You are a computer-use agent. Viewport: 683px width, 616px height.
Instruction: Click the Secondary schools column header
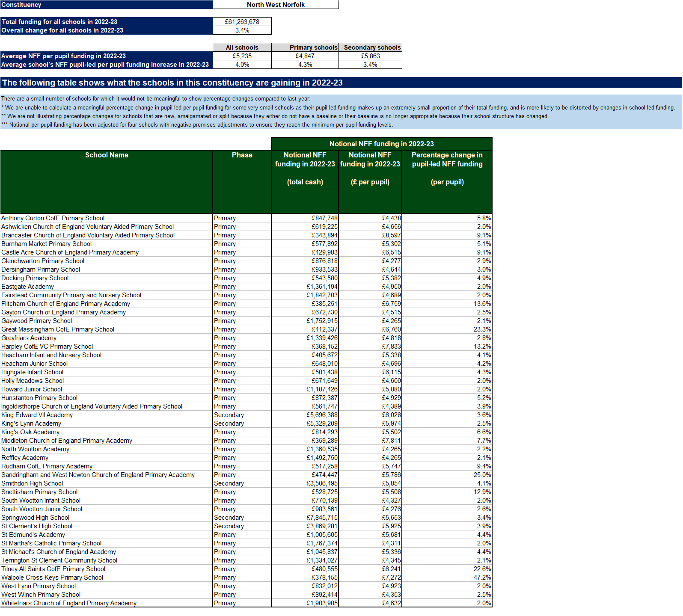click(x=370, y=47)
